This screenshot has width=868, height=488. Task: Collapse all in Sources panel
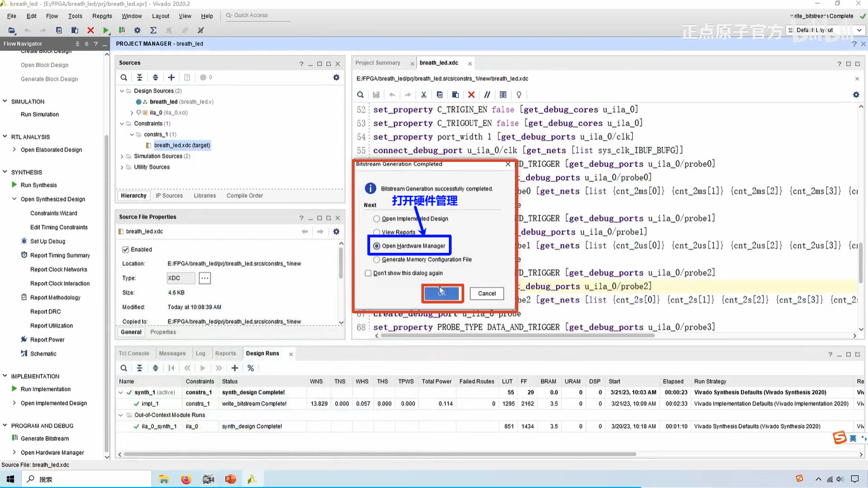(139, 78)
